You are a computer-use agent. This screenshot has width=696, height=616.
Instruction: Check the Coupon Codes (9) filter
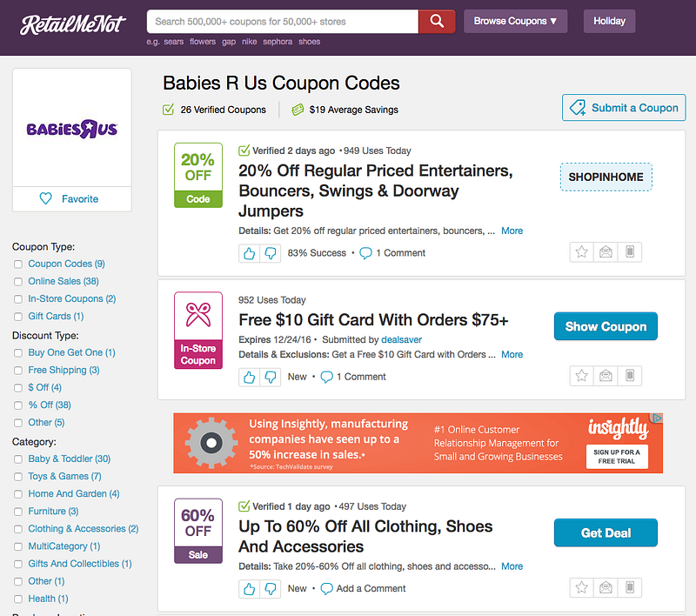coord(18,264)
